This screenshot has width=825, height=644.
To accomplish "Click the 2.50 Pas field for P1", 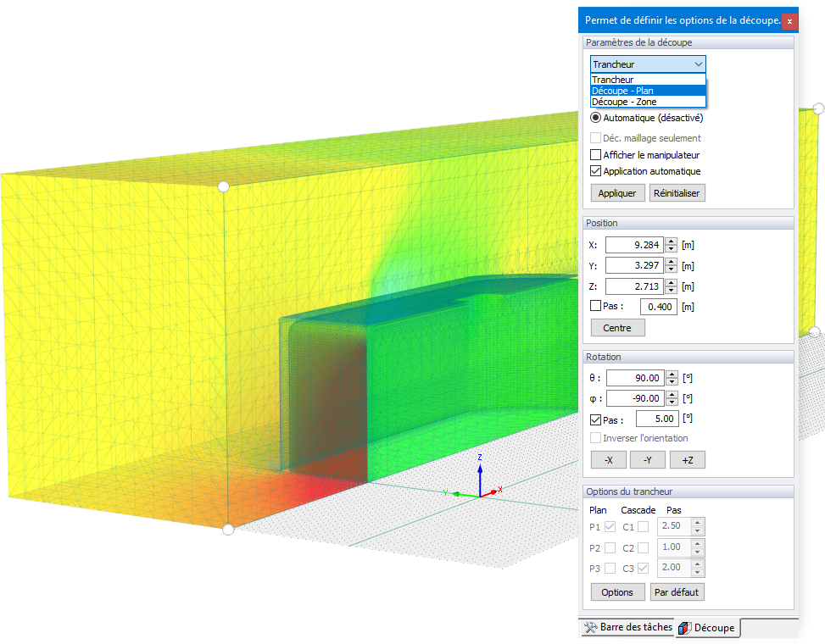I will click(x=673, y=526).
